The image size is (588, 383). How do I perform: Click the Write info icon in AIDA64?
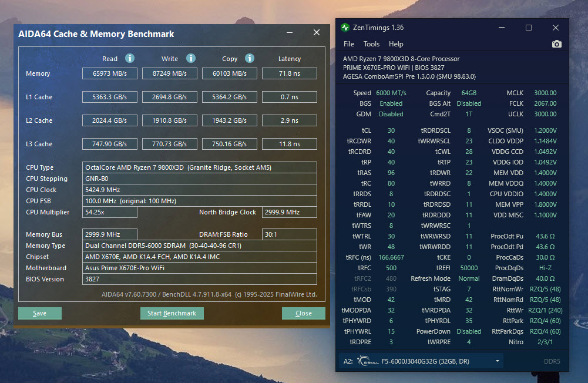pos(191,58)
